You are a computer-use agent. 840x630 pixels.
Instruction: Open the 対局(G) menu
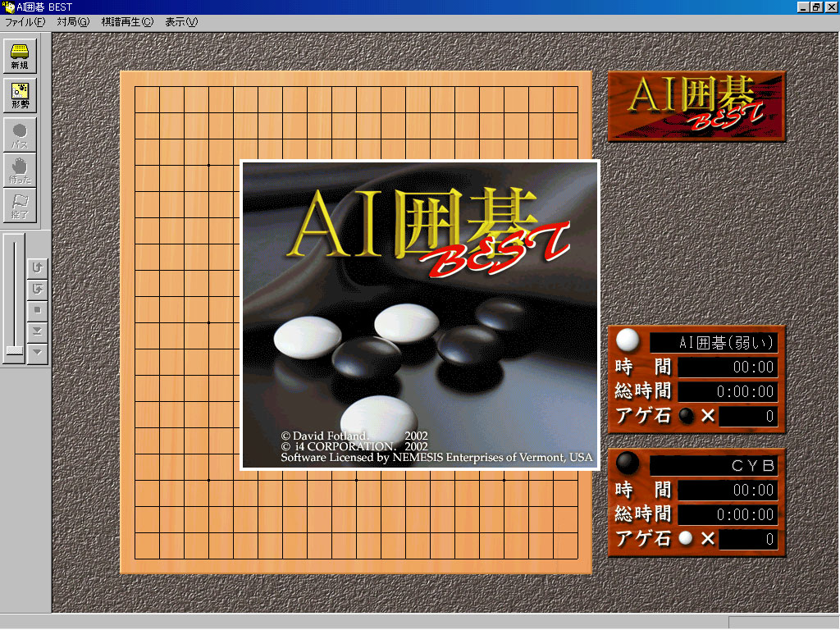(72, 22)
